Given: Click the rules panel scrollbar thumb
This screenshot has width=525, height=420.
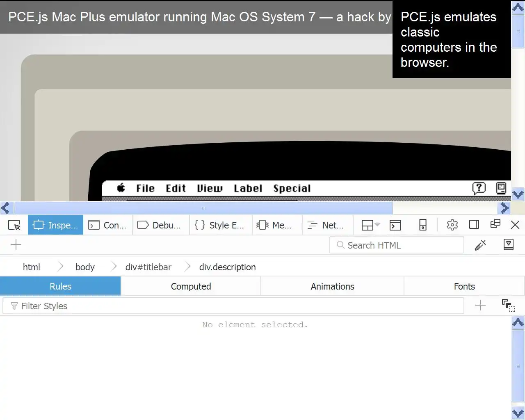Looking at the screenshot, I should pyautogui.click(x=518, y=366).
